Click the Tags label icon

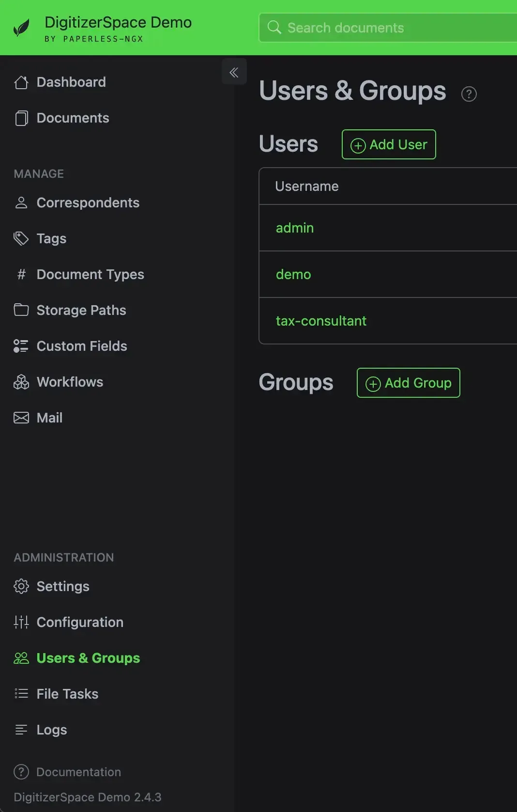pyautogui.click(x=21, y=238)
